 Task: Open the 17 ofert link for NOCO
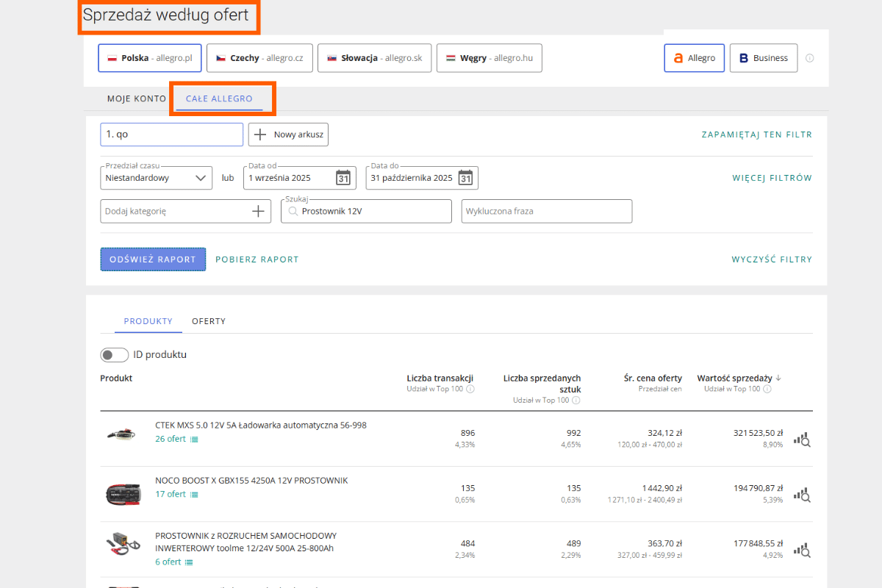171,495
